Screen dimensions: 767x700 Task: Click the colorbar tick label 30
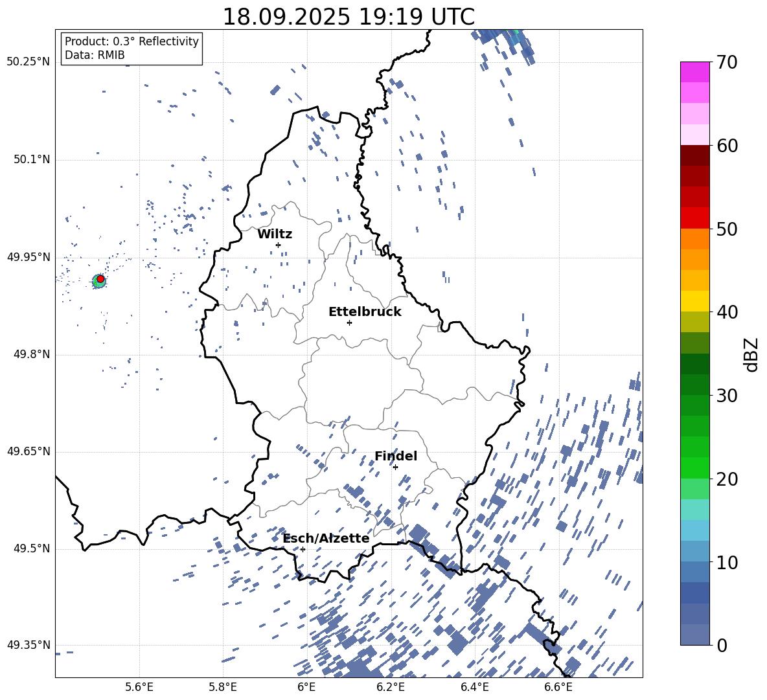click(727, 395)
